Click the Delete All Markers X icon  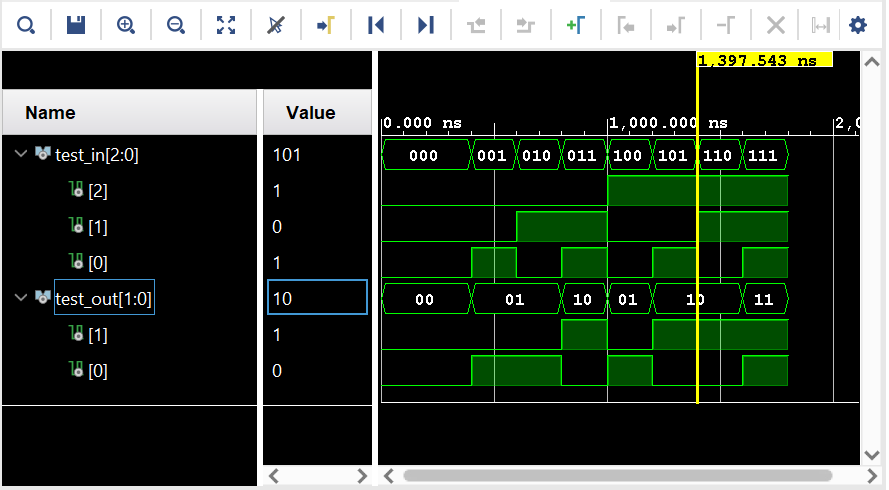tap(775, 25)
